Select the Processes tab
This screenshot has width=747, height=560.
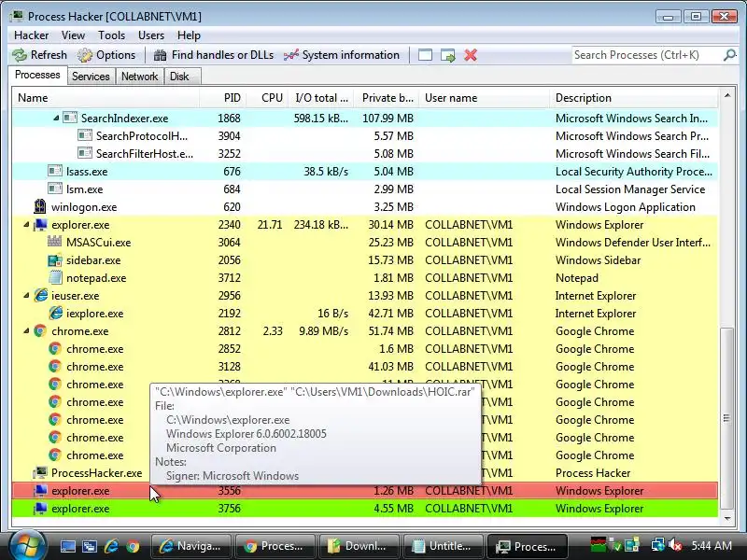point(37,76)
